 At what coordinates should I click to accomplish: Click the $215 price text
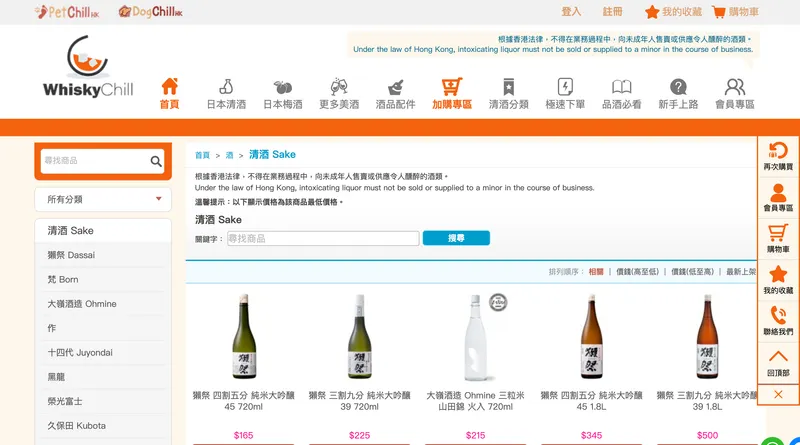click(476, 435)
